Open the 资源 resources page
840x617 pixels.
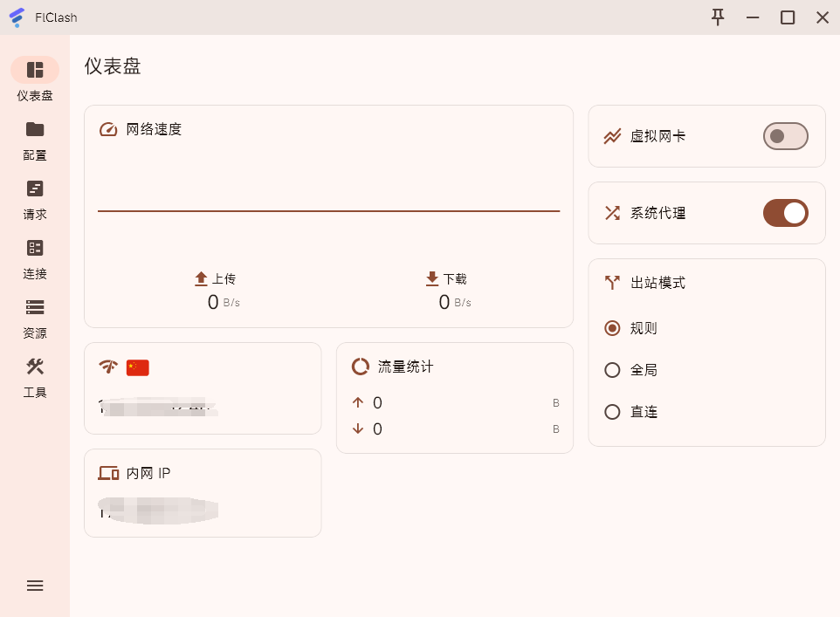(x=35, y=308)
